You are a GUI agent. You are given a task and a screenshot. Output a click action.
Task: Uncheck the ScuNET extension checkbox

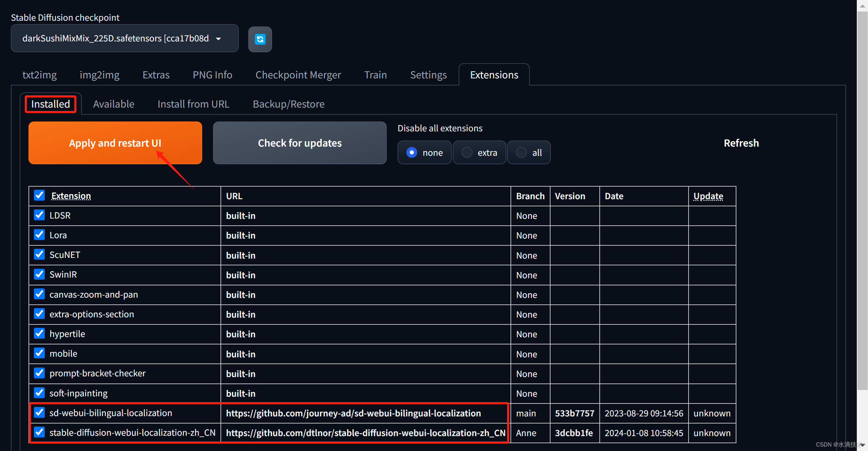tap(39, 255)
